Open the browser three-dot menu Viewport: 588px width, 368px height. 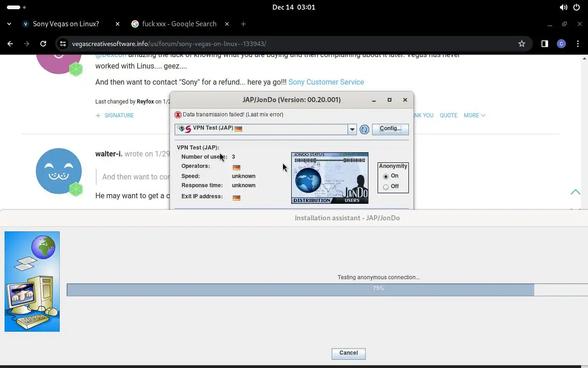click(577, 44)
